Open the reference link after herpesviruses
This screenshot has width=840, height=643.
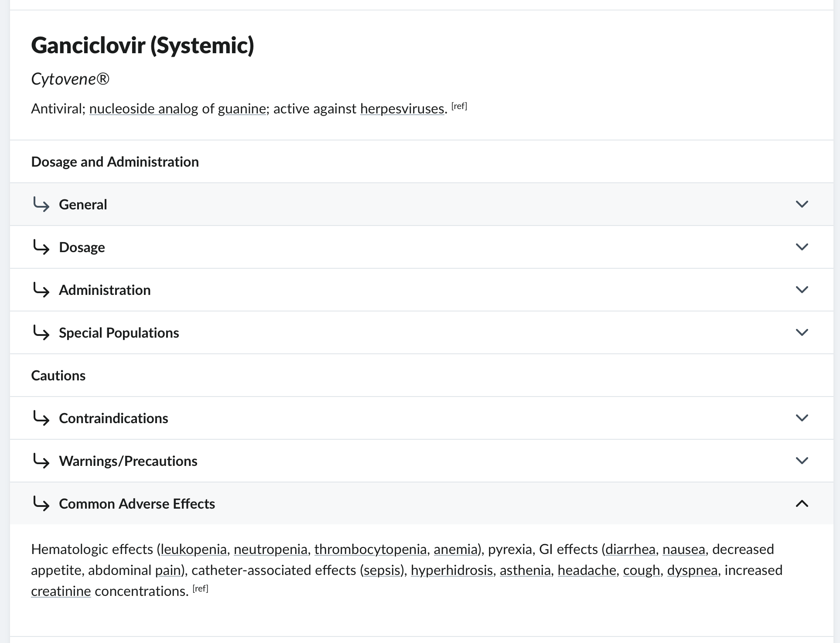pyautogui.click(x=459, y=106)
